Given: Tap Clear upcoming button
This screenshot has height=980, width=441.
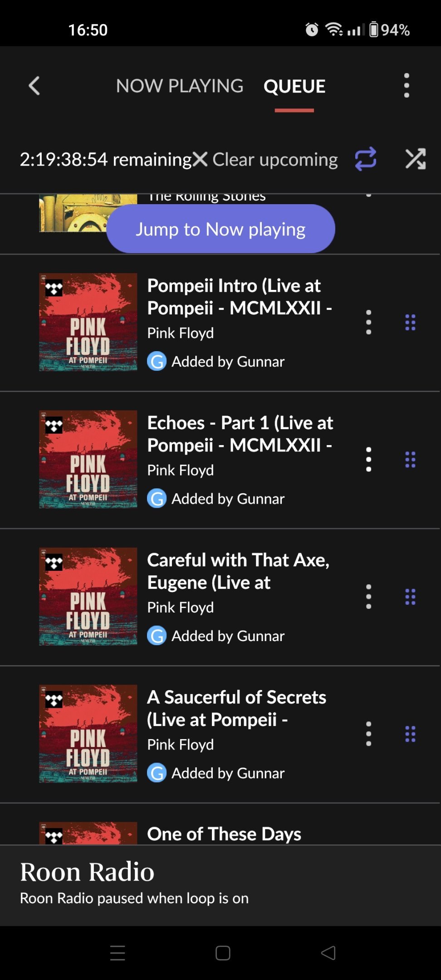Looking at the screenshot, I should pos(265,159).
